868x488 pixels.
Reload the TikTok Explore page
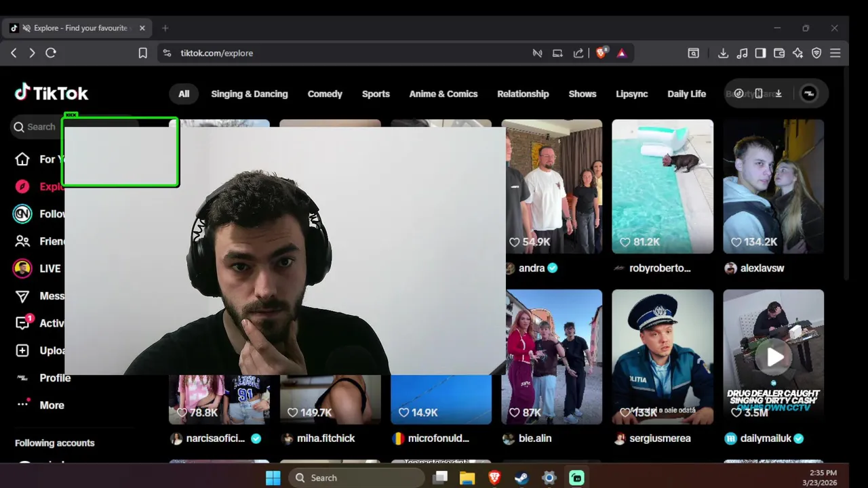[51, 53]
